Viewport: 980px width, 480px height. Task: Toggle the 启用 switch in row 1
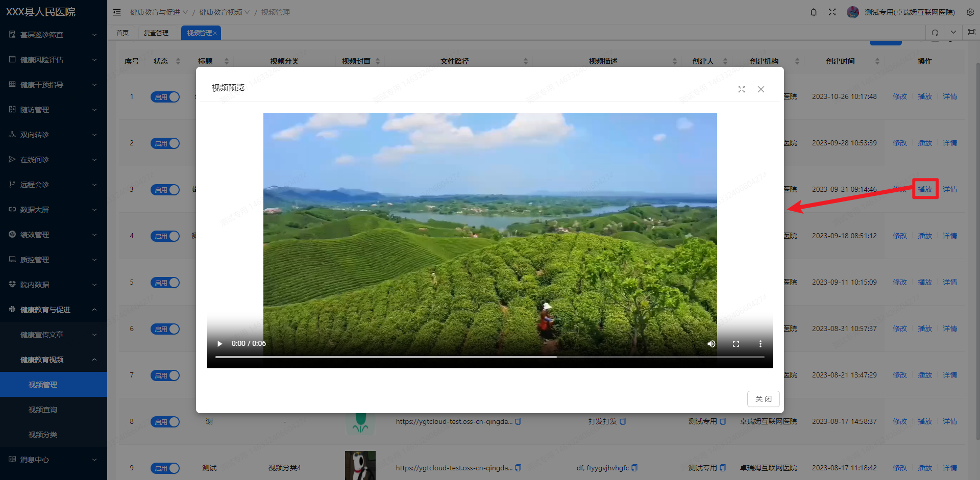click(x=165, y=97)
